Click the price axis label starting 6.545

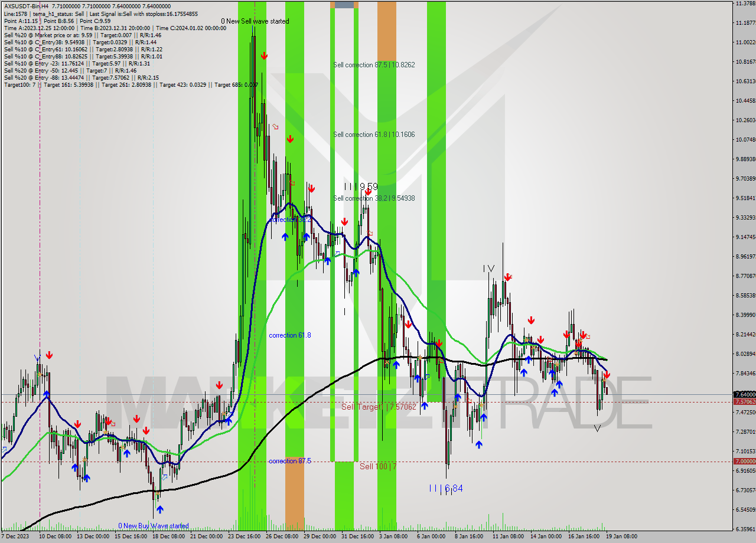745,510
